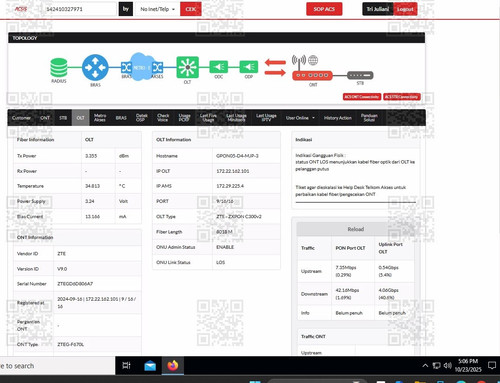Switch to the STB tab
This screenshot has width=500, height=383.
63,118
